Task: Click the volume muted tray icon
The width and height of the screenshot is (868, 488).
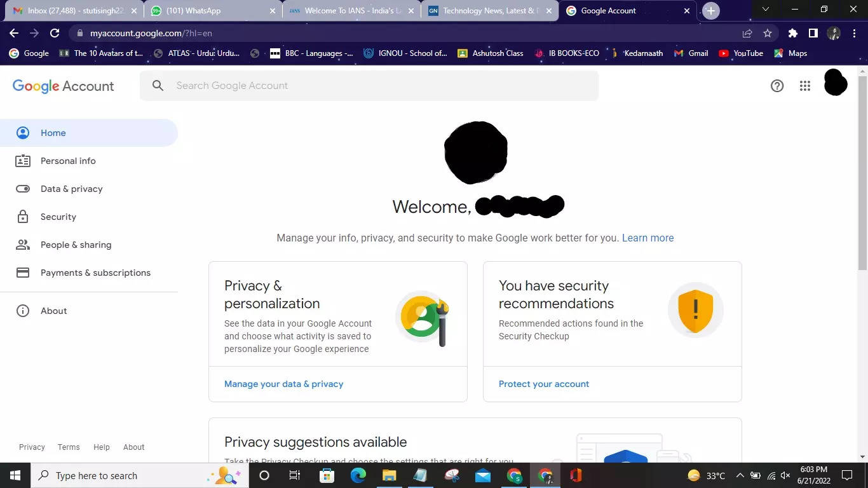Action: [785, 475]
